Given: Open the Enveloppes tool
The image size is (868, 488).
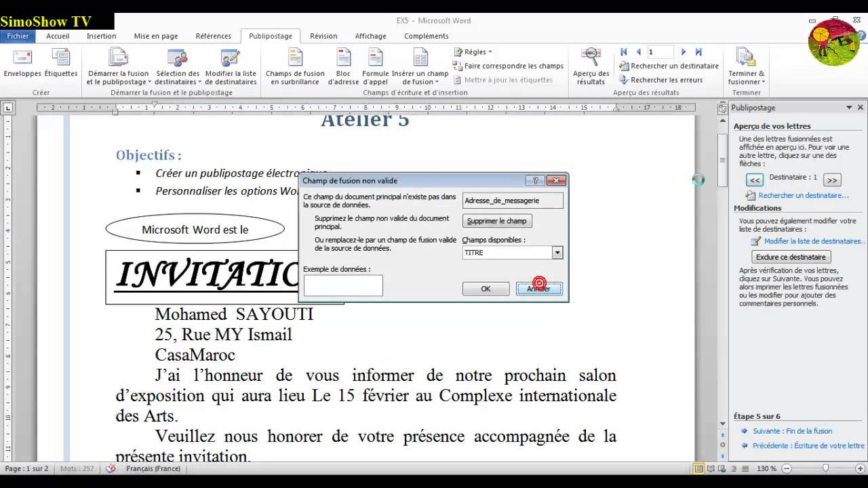Looking at the screenshot, I should pyautogui.click(x=22, y=64).
